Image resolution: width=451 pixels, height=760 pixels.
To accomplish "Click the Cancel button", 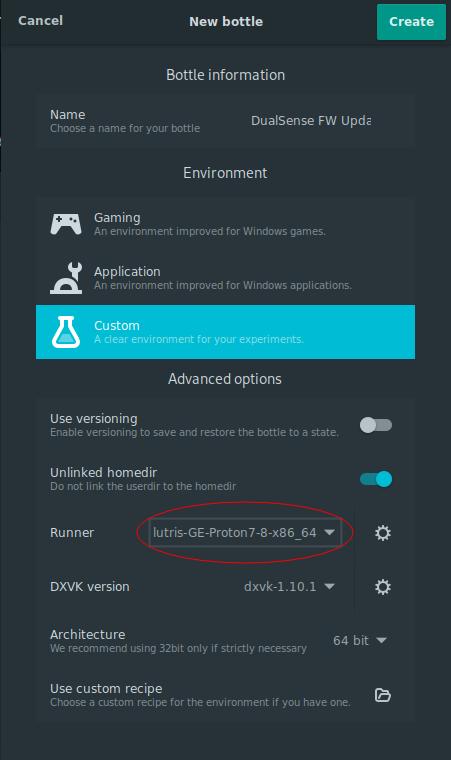I will 40,20.
